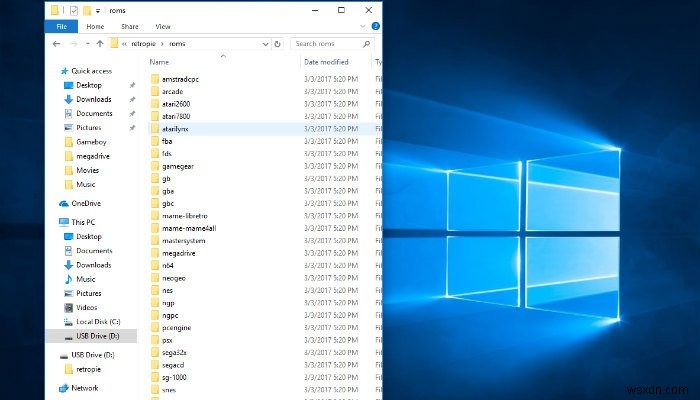Open pinned Desktop under Quick access
This screenshot has width=700, height=400.
pyautogui.click(x=89, y=85)
